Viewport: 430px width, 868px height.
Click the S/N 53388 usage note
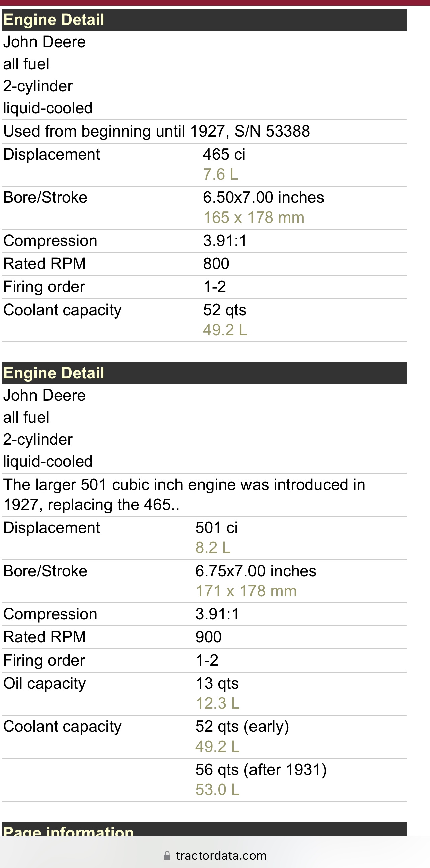point(156,131)
